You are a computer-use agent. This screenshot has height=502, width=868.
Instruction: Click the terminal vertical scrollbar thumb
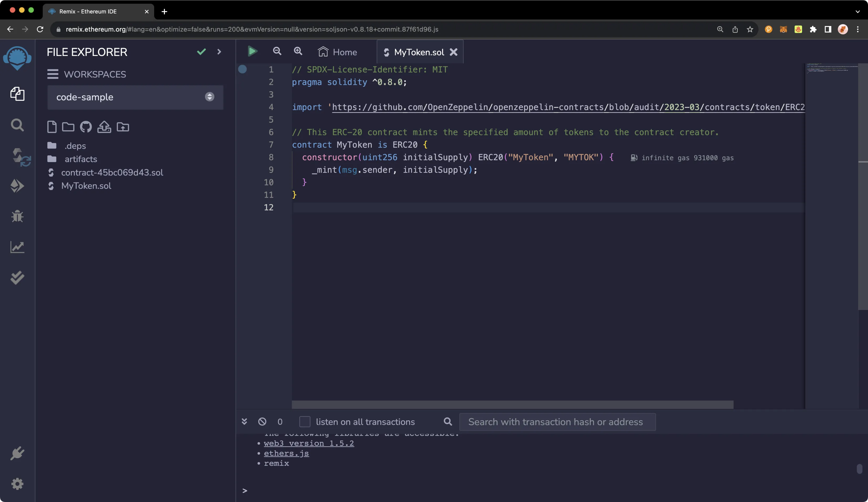coord(859,469)
